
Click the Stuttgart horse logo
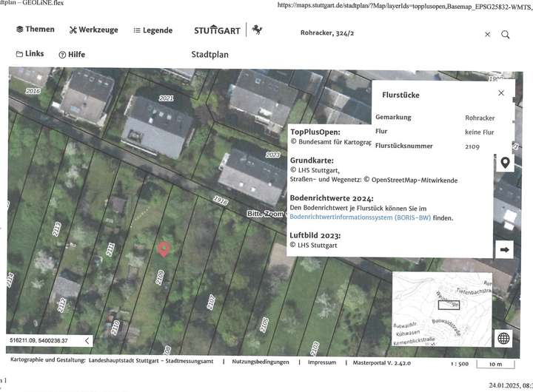257,30
